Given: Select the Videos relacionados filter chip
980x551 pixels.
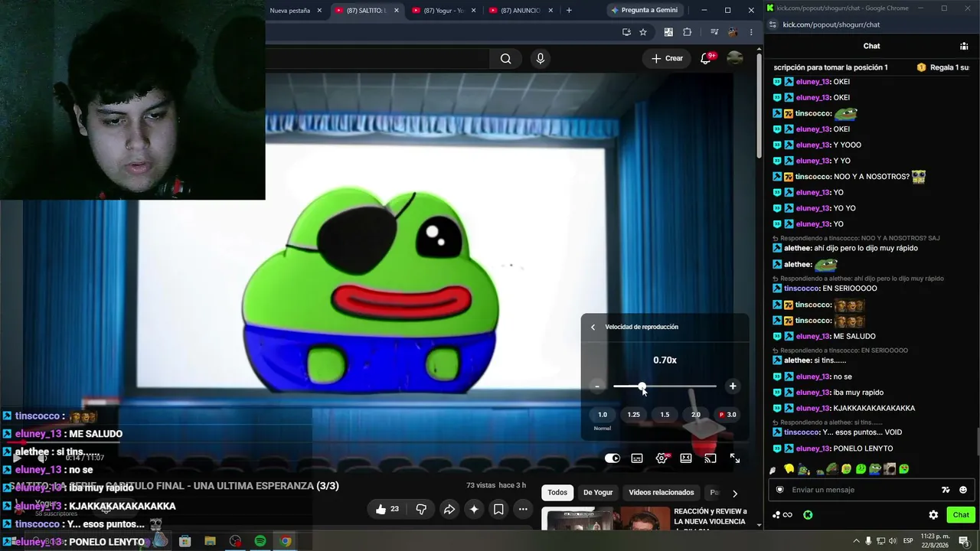Looking at the screenshot, I should pos(661,493).
